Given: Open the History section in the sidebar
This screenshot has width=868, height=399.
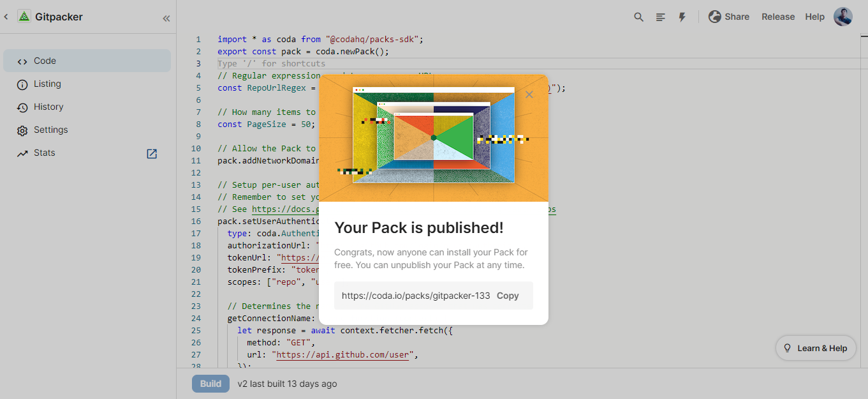Looking at the screenshot, I should (87, 107).
